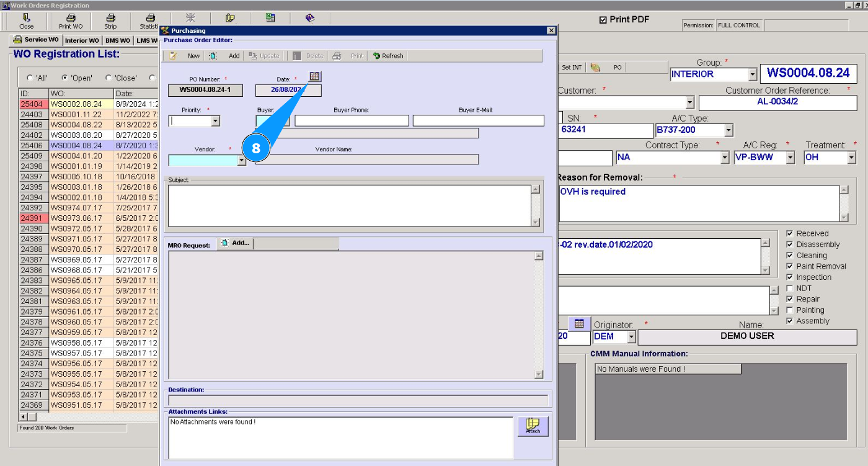Switch to the BMS WO tab
The height and width of the screenshot is (466, 868).
coord(118,40)
